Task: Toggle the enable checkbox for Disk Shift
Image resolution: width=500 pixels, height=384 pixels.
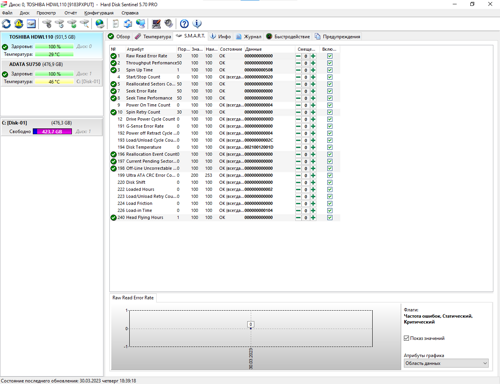Action: coord(330,182)
